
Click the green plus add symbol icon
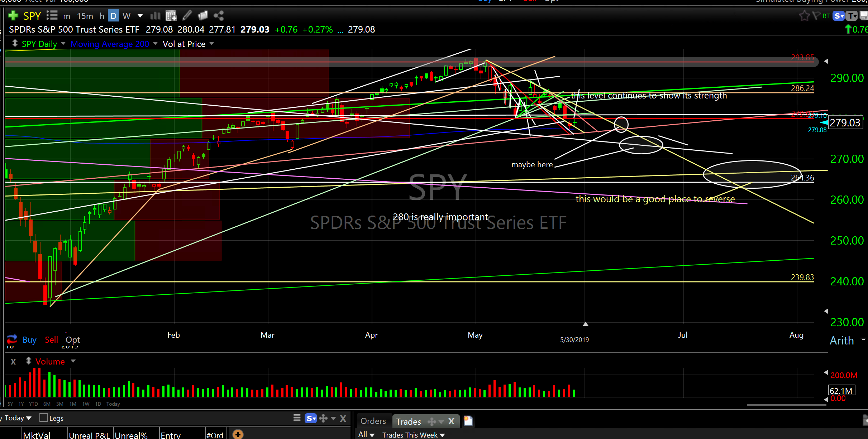(x=13, y=16)
